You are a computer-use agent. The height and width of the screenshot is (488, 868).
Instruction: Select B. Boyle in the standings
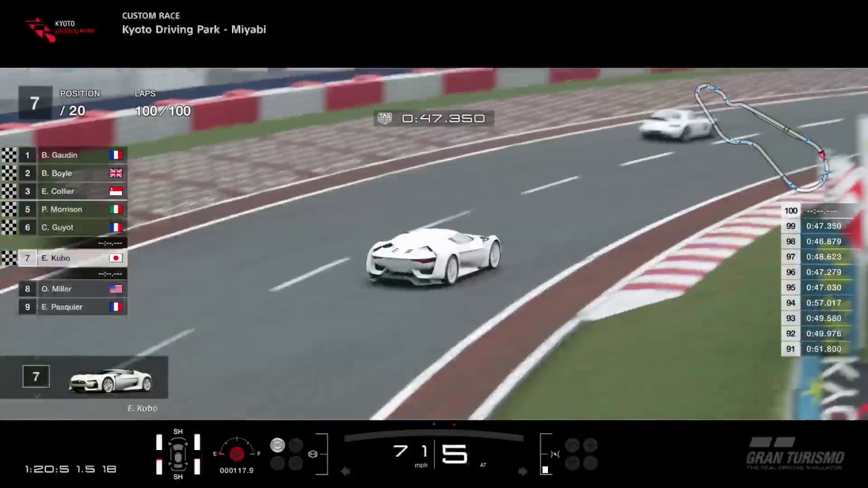[73, 173]
